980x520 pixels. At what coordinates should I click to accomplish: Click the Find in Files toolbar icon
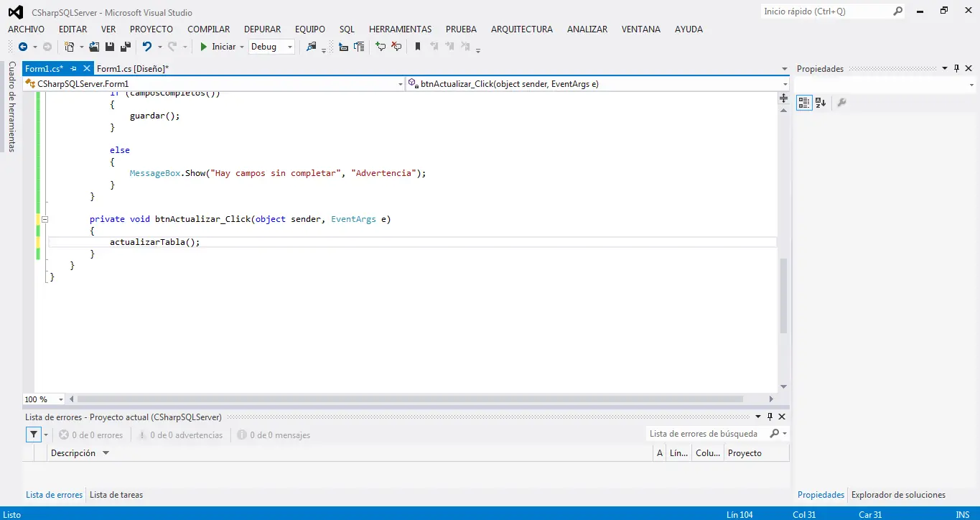click(311, 47)
